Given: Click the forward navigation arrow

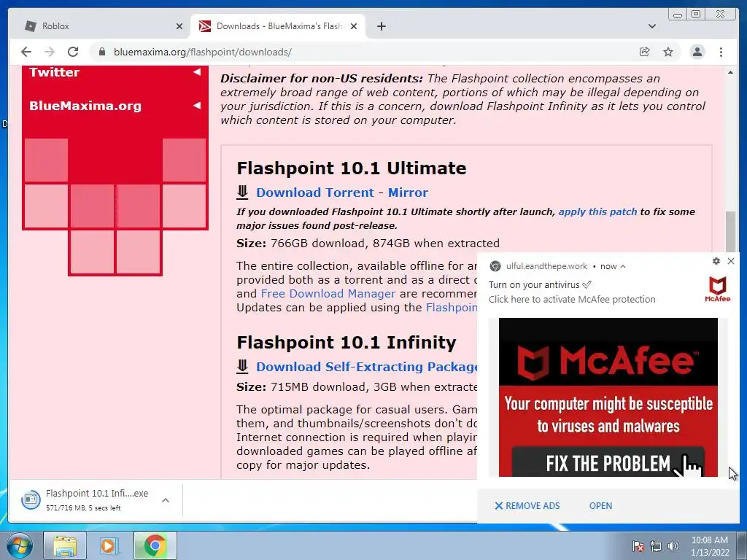Looking at the screenshot, I should (50, 52).
